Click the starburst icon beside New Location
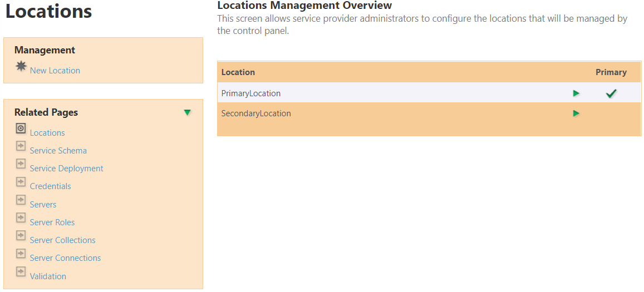 click(x=21, y=67)
